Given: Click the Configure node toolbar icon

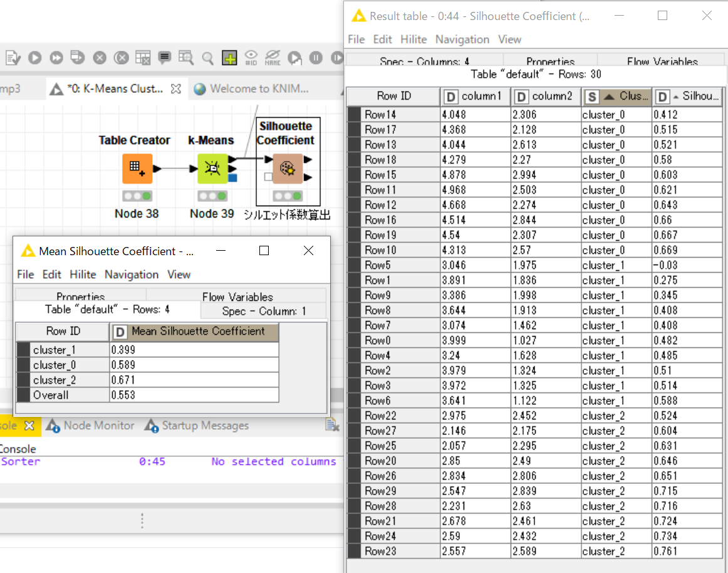Looking at the screenshot, I should click(13, 58).
